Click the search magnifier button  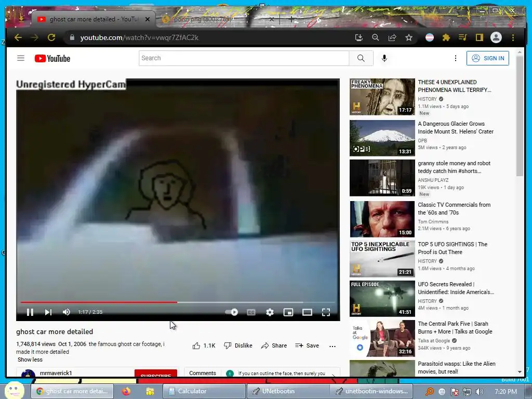click(361, 58)
